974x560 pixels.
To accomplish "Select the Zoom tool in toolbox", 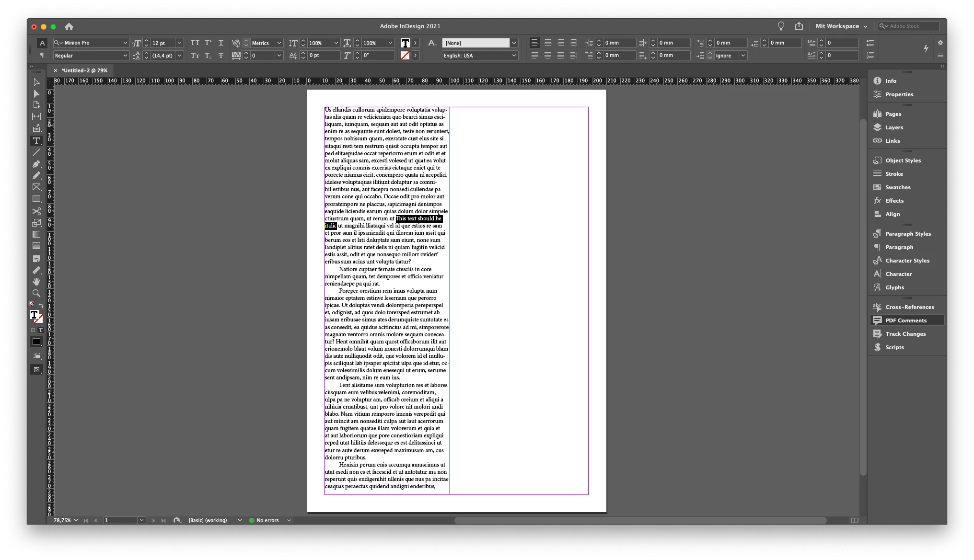I will coord(36,293).
